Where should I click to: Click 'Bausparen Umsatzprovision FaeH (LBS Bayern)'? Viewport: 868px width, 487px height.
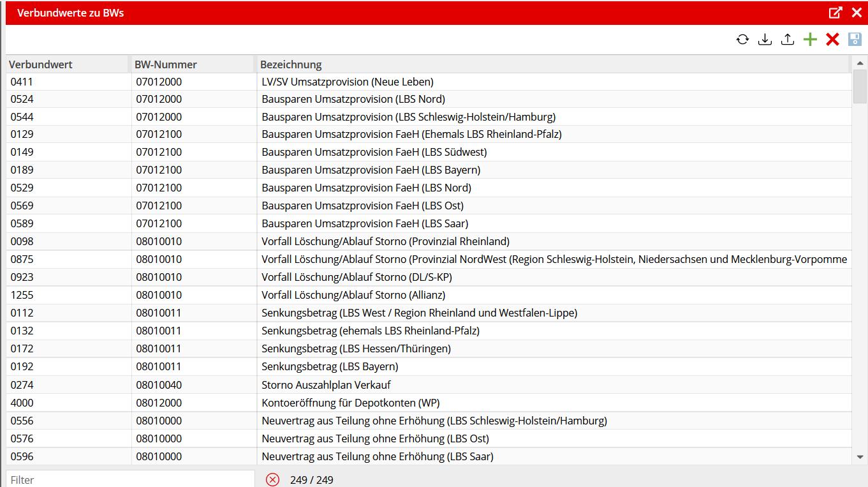(x=371, y=170)
